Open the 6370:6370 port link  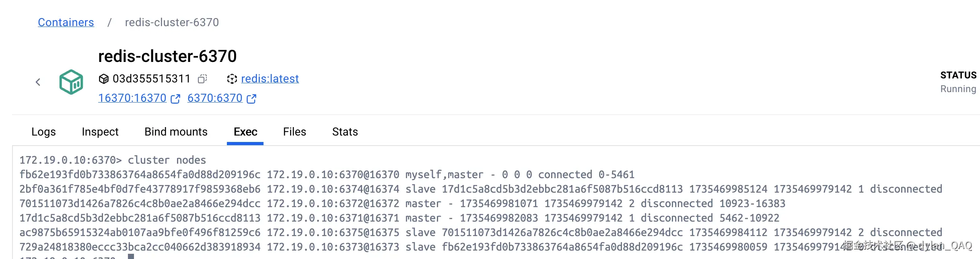click(x=215, y=98)
